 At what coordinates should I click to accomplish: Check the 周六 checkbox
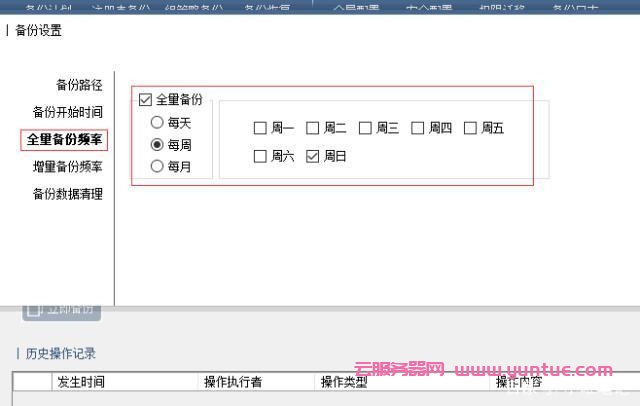260,157
